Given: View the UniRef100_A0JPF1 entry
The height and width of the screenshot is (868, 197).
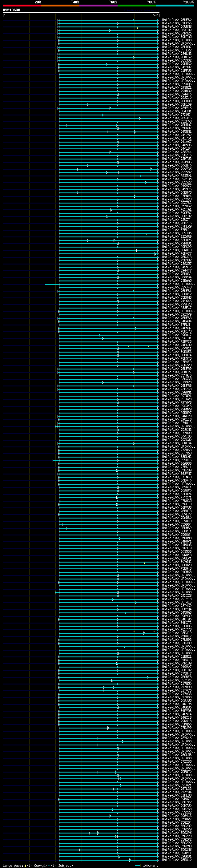Looking at the screenshot, I should (177, 853).
